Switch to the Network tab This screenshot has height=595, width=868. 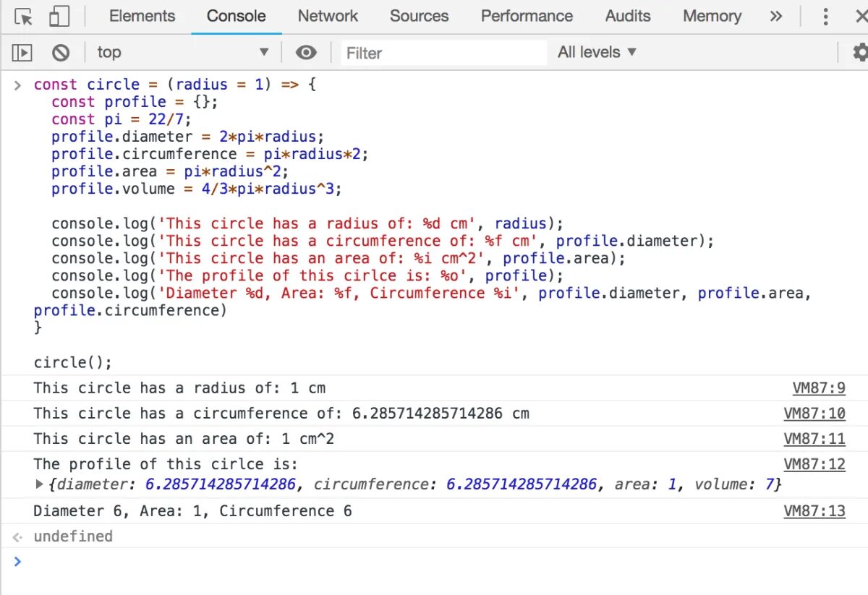tap(328, 16)
